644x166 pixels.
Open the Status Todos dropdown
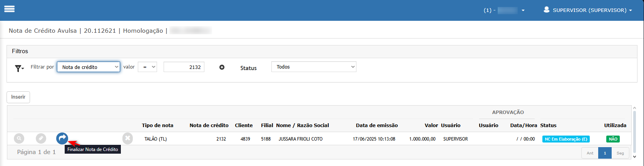click(x=314, y=67)
